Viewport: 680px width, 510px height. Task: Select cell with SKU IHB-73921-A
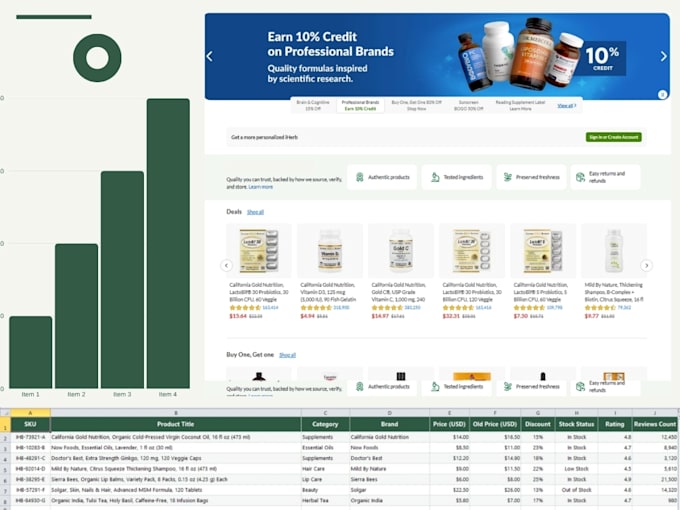[x=30, y=437]
